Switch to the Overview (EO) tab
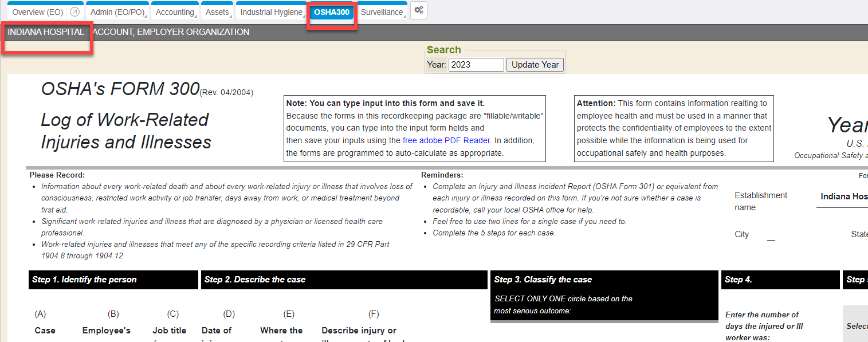Viewport: 868px width, 342px height. coord(37,12)
